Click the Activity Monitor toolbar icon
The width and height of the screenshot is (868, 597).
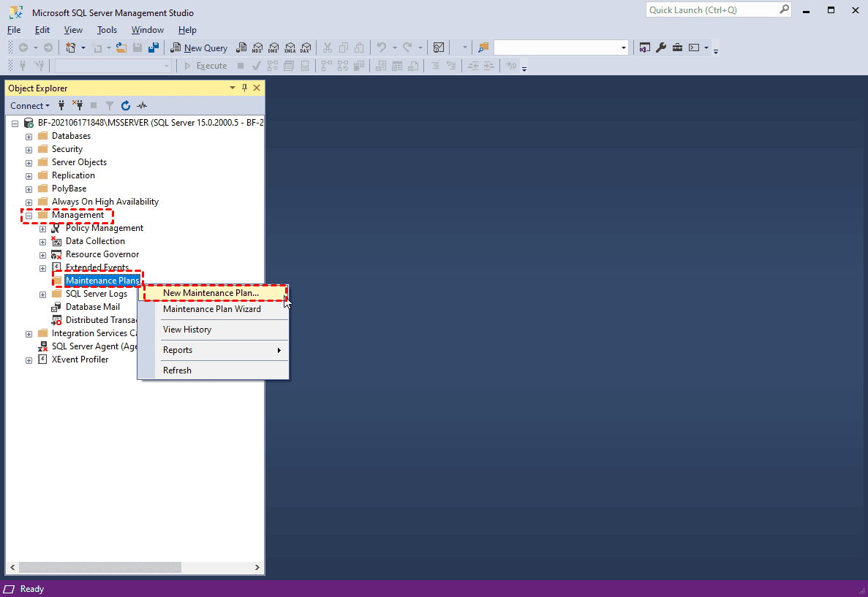[x=439, y=48]
